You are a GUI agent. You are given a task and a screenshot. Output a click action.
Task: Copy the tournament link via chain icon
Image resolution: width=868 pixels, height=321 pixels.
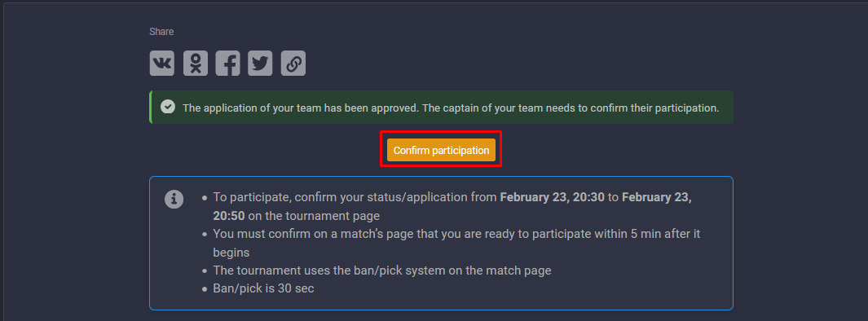click(293, 63)
